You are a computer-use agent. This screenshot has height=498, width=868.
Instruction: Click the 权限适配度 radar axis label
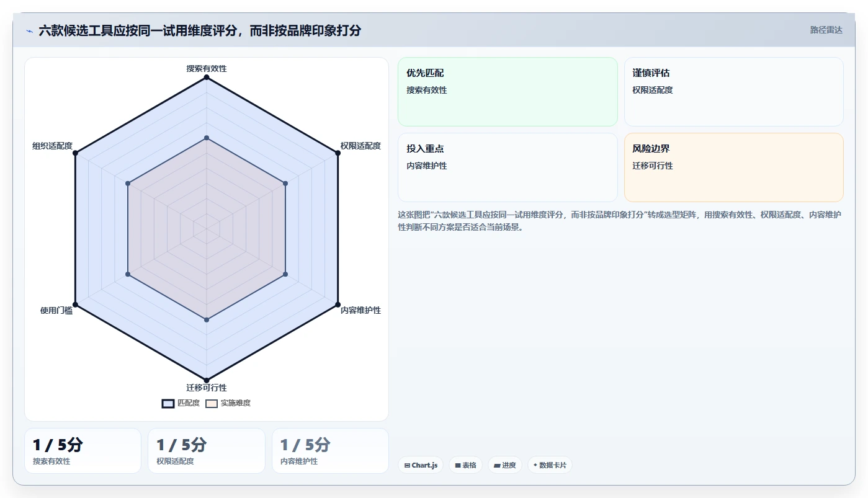pos(360,146)
